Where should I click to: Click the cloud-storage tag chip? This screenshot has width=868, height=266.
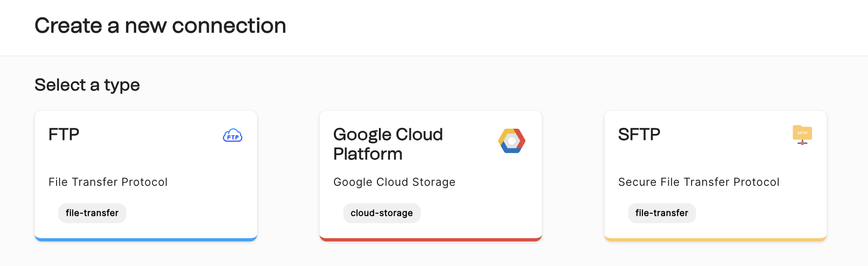tap(382, 213)
